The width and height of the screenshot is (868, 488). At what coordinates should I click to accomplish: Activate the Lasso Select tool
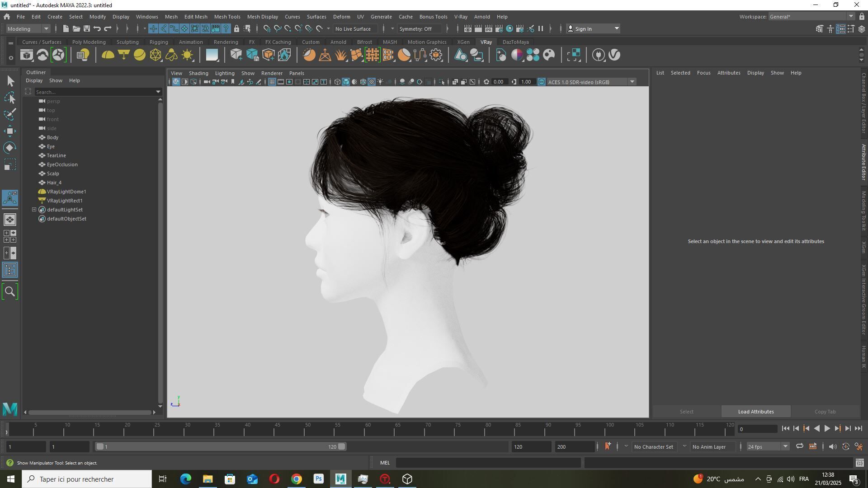(x=10, y=98)
